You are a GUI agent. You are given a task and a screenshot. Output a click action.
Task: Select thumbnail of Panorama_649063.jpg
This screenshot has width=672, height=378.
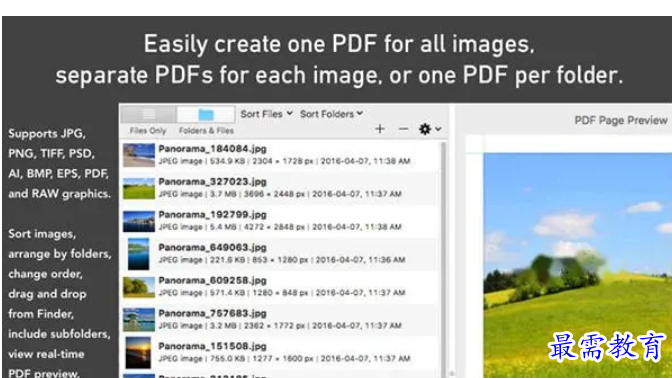(x=139, y=254)
